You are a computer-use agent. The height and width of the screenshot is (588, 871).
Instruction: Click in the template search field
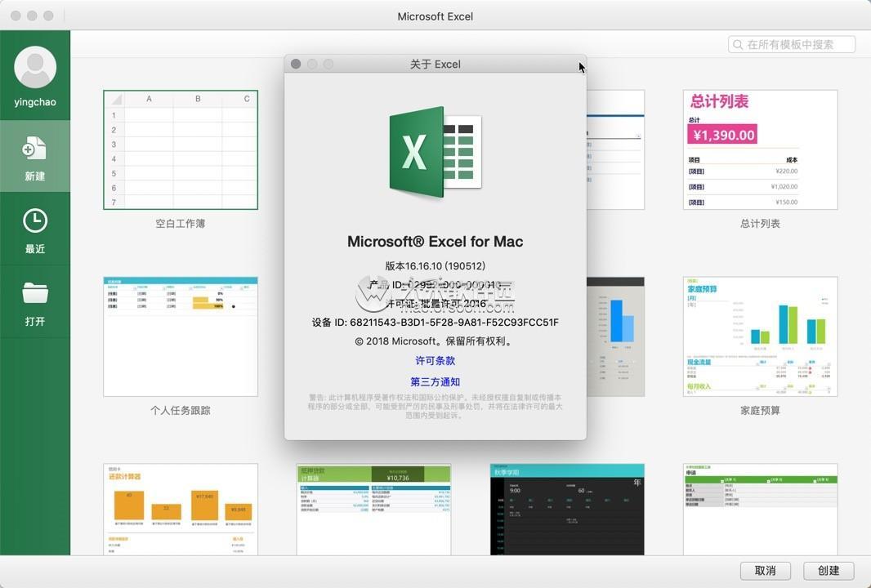[798, 45]
